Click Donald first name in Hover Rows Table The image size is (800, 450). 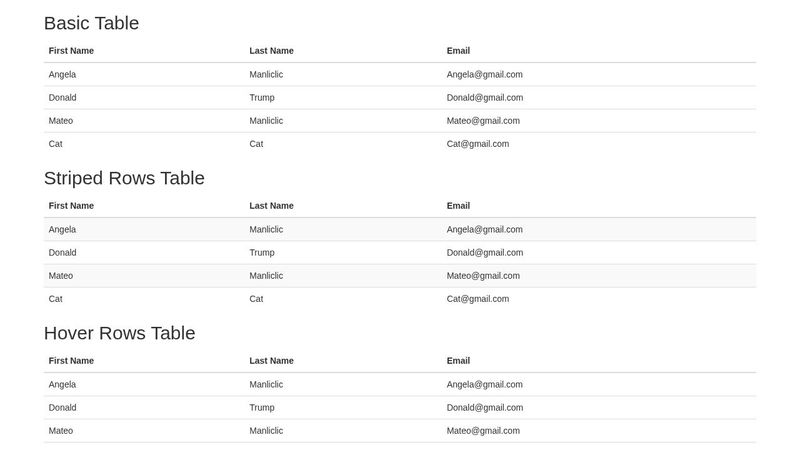pos(62,408)
